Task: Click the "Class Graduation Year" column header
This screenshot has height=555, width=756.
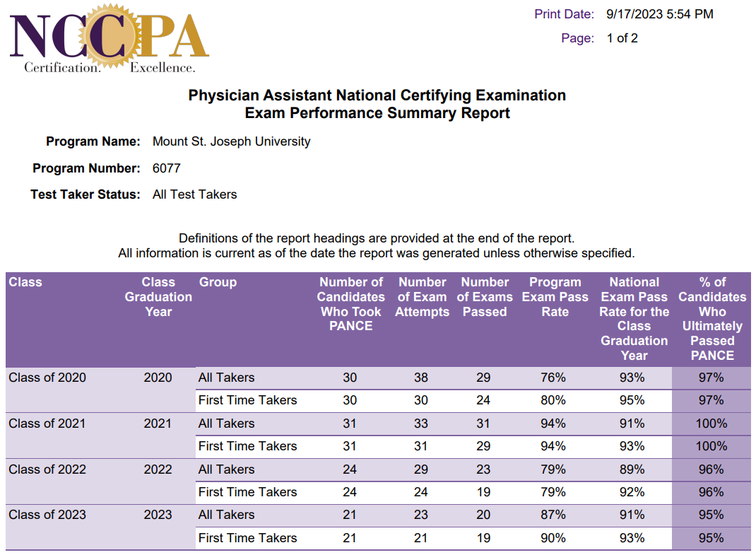Action: tap(158, 297)
